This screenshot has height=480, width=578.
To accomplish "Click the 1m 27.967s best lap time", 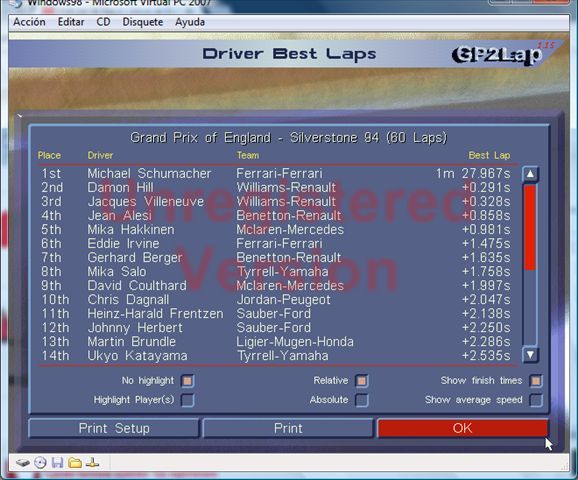I will pyautogui.click(x=473, y=173).
